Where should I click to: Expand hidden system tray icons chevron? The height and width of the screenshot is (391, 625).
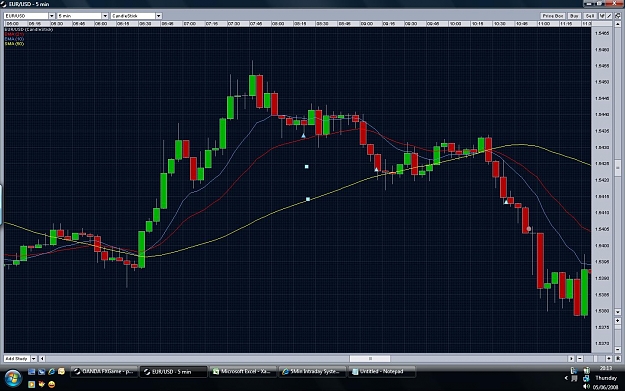(x=566, y=378)
